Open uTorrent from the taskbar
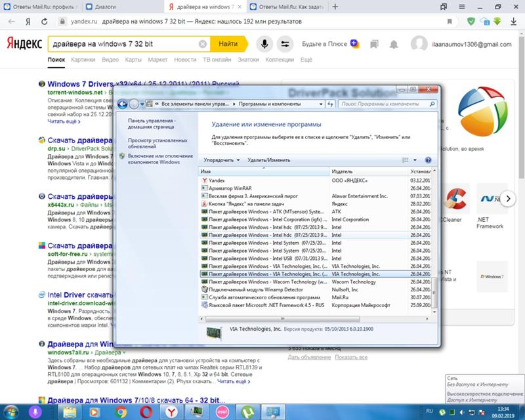Viewport: 525px width, 420px height. 247,412
